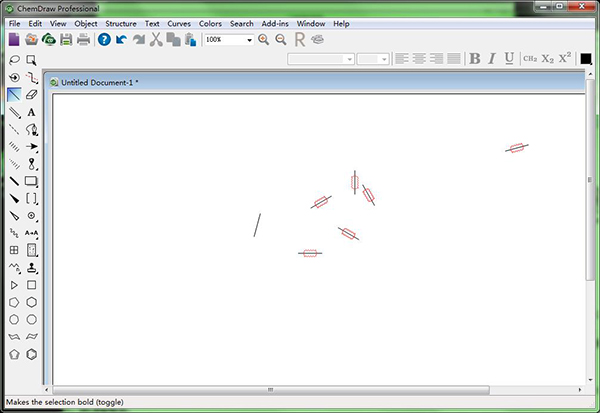
Task: Toggle Bold formatting
Action: pyautogui.click(x=475, y=59)
